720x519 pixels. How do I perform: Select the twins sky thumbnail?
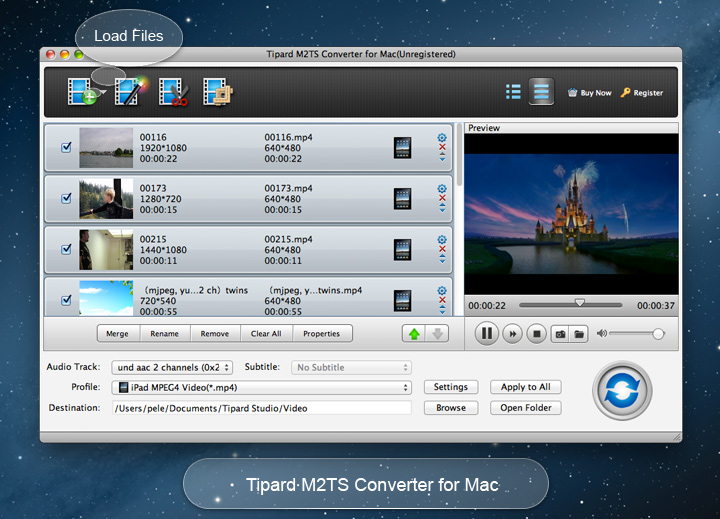pos(106,298)
